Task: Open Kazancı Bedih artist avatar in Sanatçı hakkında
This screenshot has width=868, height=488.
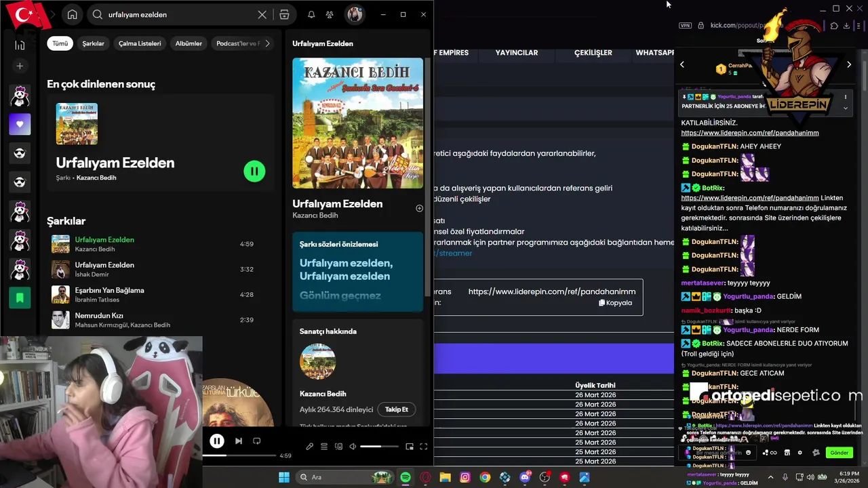Action: pyautogui.click(x=317, y=361)
